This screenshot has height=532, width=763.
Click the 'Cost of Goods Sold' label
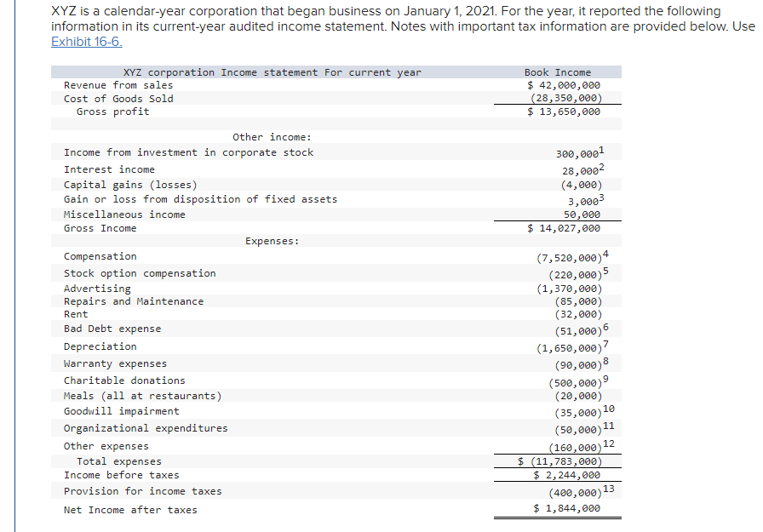point(118,99)
